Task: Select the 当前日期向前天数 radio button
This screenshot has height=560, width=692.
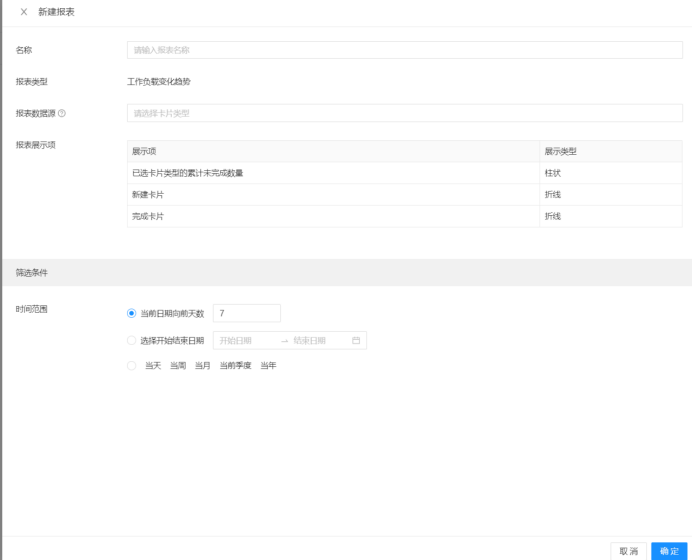Action: [x=132, y=313]
